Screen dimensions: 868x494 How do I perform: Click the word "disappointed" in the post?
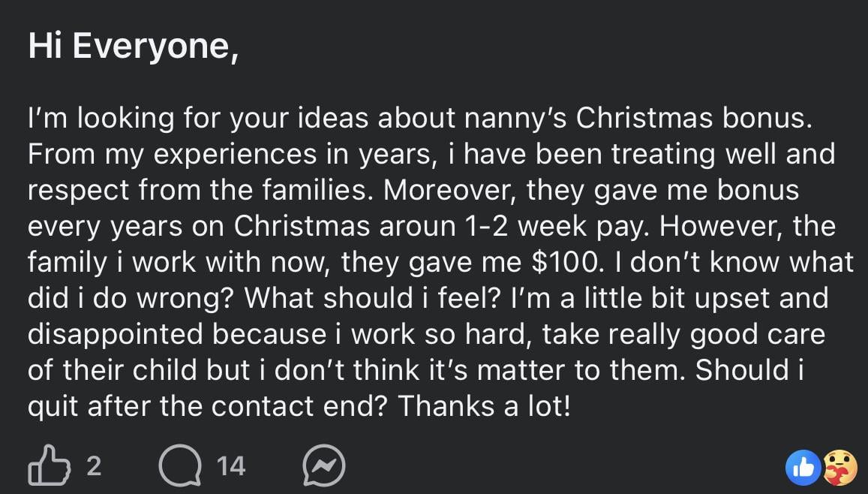tap(116, 334)
